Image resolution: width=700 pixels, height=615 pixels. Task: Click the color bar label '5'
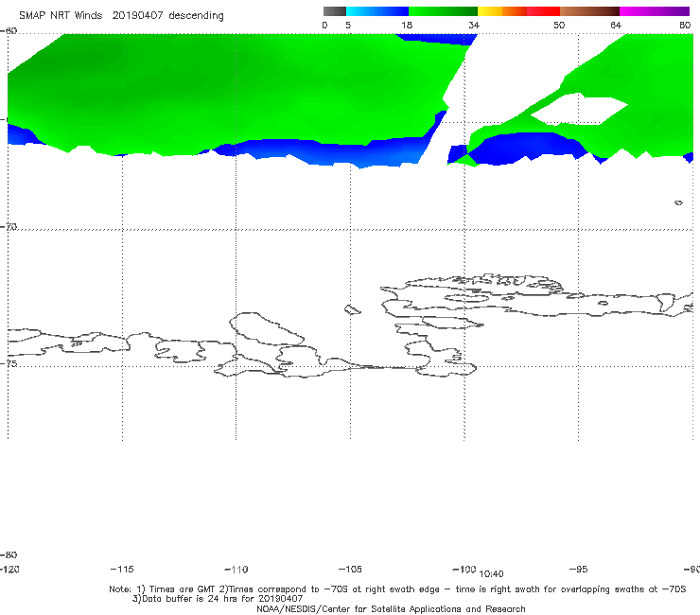(348, 25)
